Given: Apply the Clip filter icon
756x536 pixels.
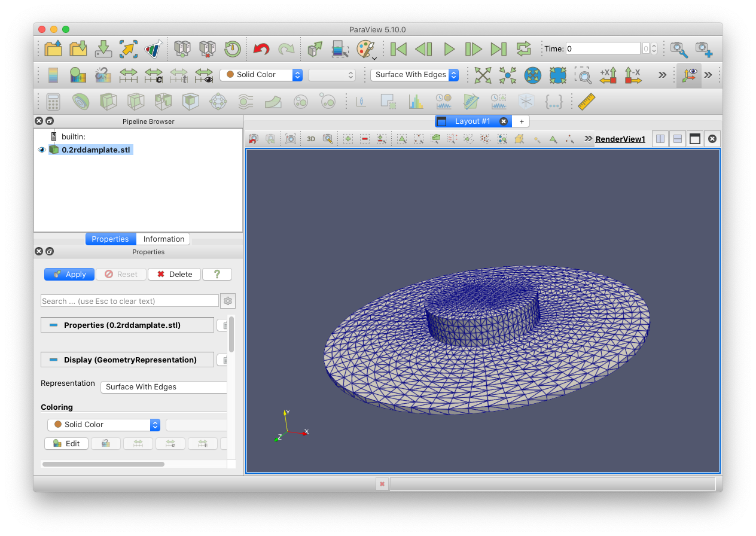Looking at the screenshot, I should 108,102.
